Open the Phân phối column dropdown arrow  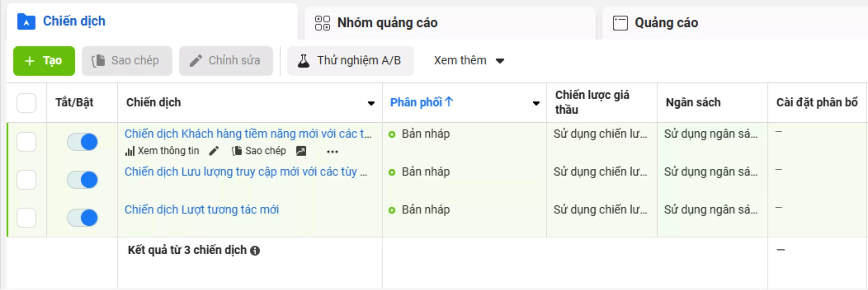(x=536, y=103)
